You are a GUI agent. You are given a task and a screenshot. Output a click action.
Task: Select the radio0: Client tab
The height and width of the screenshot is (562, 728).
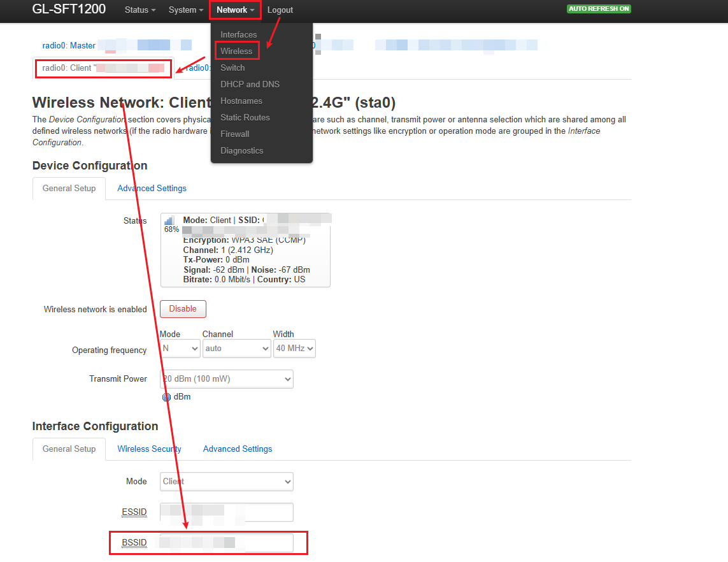click(103, 68)
